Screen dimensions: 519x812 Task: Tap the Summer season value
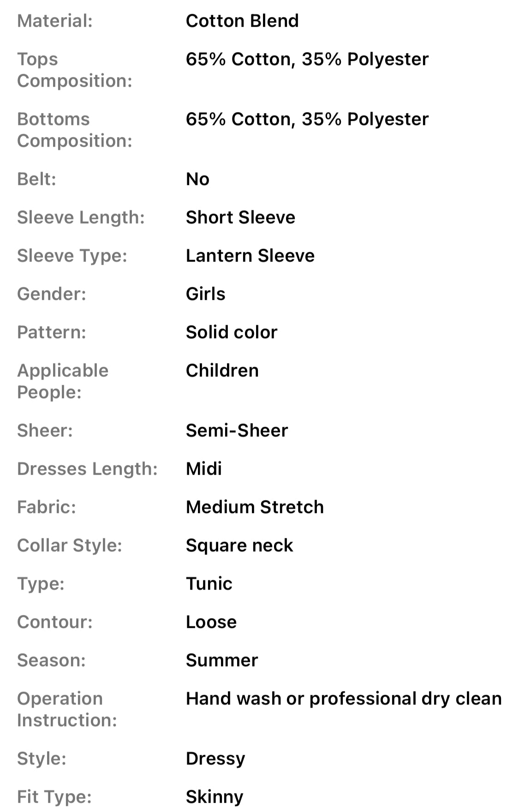222,660
